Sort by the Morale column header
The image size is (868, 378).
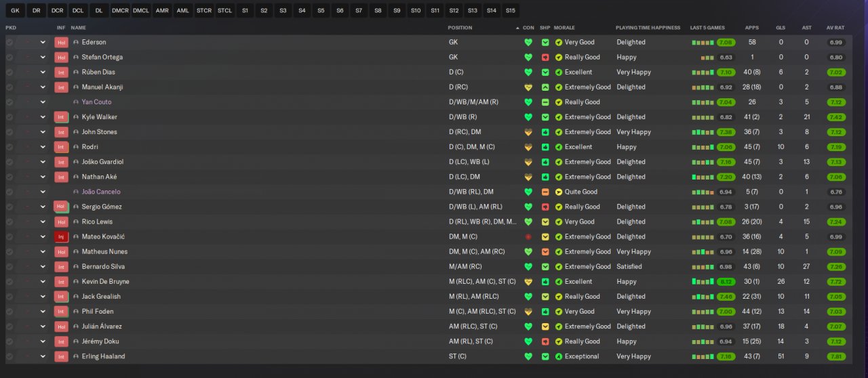(564, 28)
